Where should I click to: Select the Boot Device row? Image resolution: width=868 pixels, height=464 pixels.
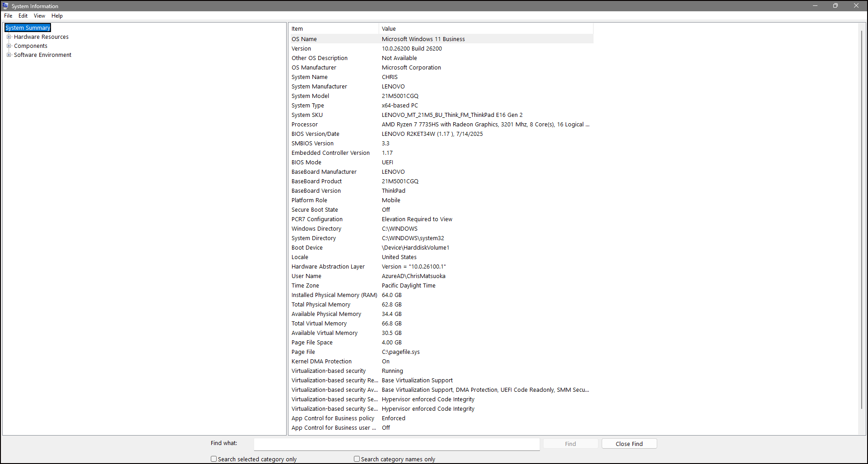tap(441, 248)
